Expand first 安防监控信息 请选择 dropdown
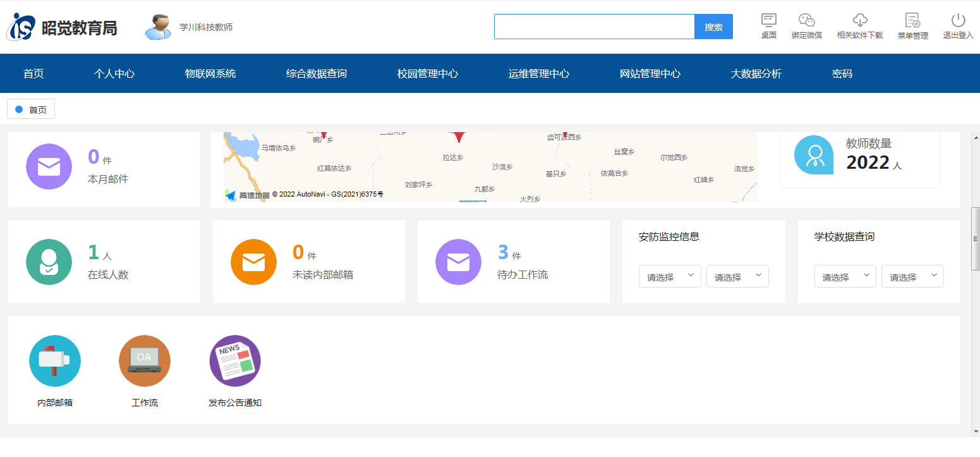 pos(670,277)
